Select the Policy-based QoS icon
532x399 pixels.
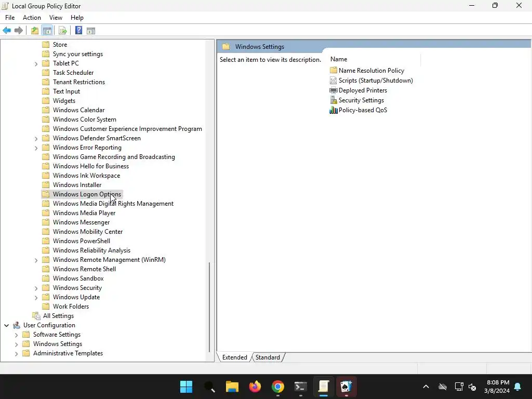click(334, 110)
